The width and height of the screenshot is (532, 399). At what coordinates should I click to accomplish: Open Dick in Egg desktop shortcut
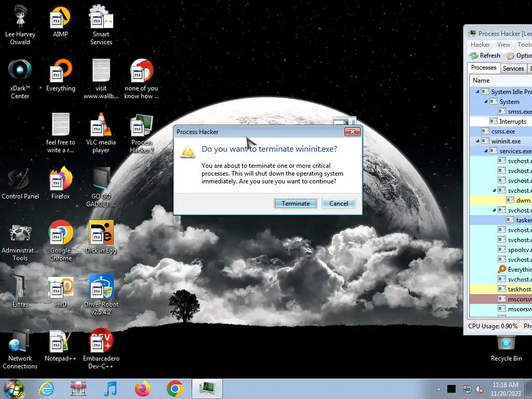(x=101, y=237)
